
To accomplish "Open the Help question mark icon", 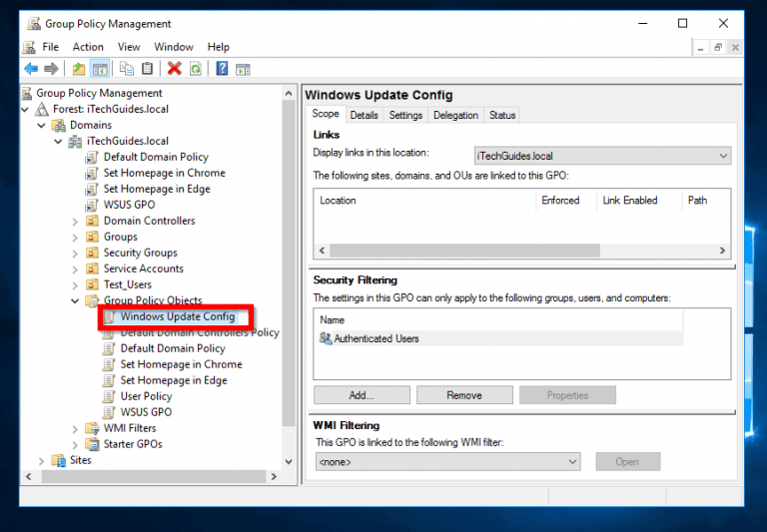I will pos(222,69).
